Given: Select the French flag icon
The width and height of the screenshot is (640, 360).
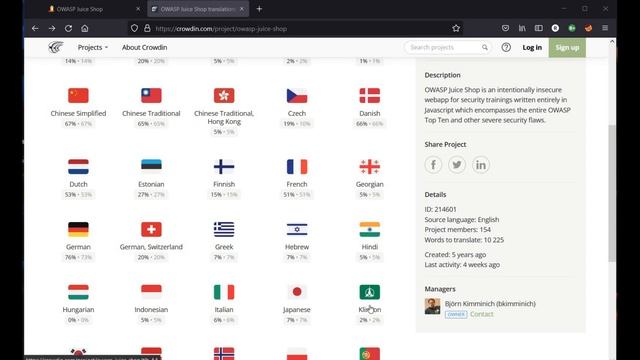Looking at the screenshot, I should click(297, 167).
